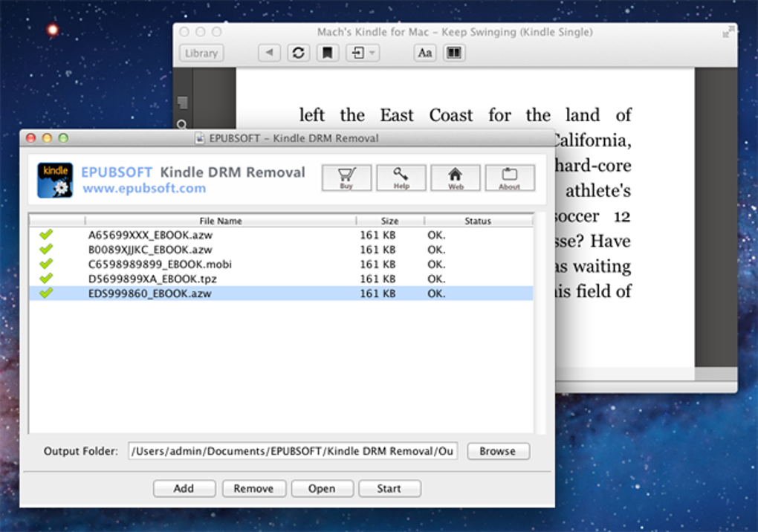Viewport: 758px width, 532px height.
Task: Click the green checkmark for C6598989899_EBOOK.mobi
Action: pos(46,264)
